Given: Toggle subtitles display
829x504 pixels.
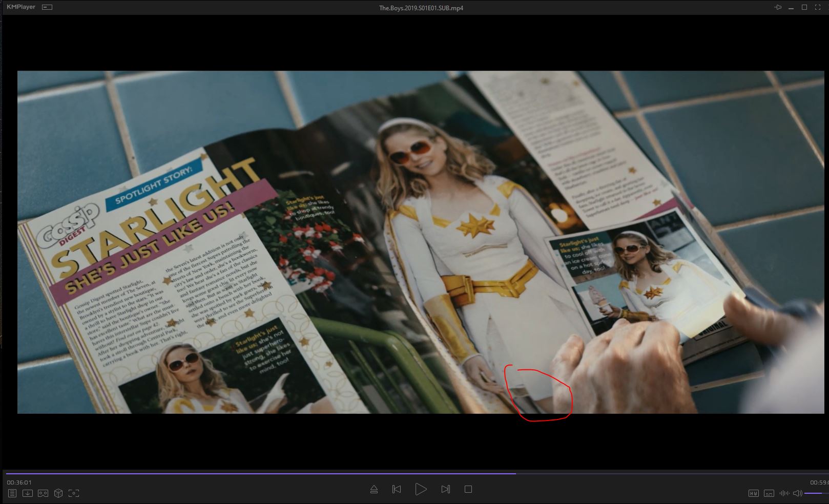Looking at the screenshot, I should (769, 493).
